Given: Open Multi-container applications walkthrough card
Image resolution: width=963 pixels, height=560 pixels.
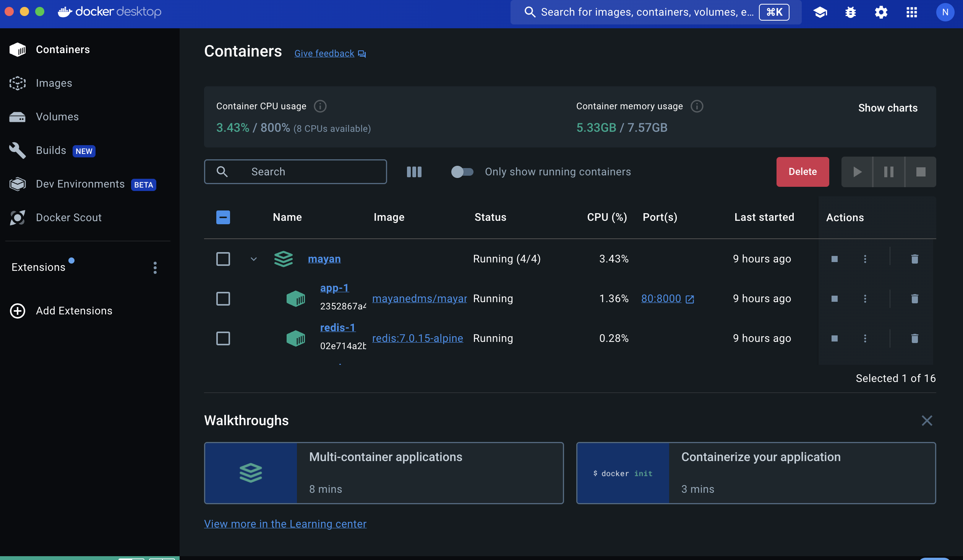Looking at the screenshot, I should (x=384, y=473).
